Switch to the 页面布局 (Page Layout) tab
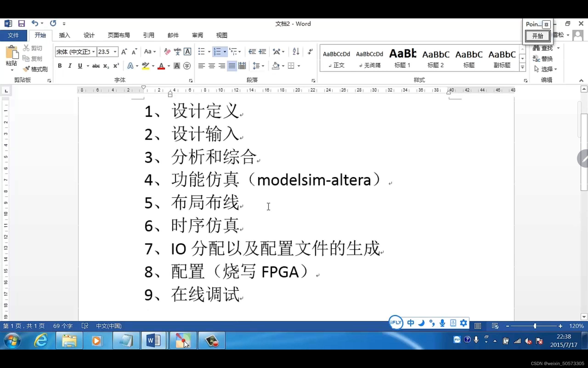This screenshot has height=368, width=588. [119, 35]
